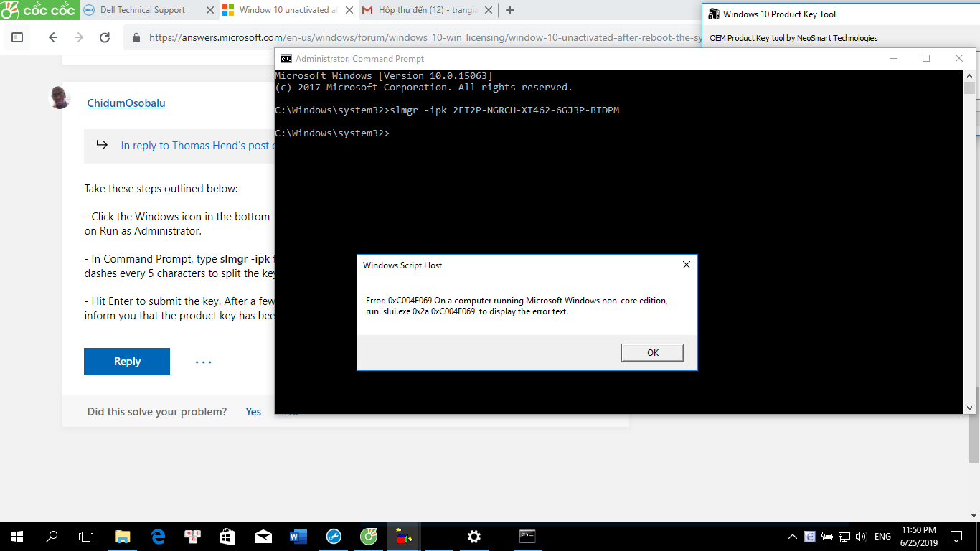The height and width of the screenshot is (551, 980).
Task: Toggle the browser sidebar panel icon
Action: tap(17, 37)
